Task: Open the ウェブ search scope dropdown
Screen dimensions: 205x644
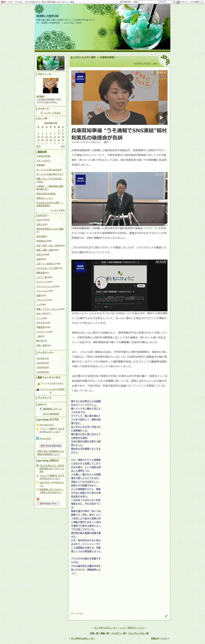Action: [x=167, y=2]
